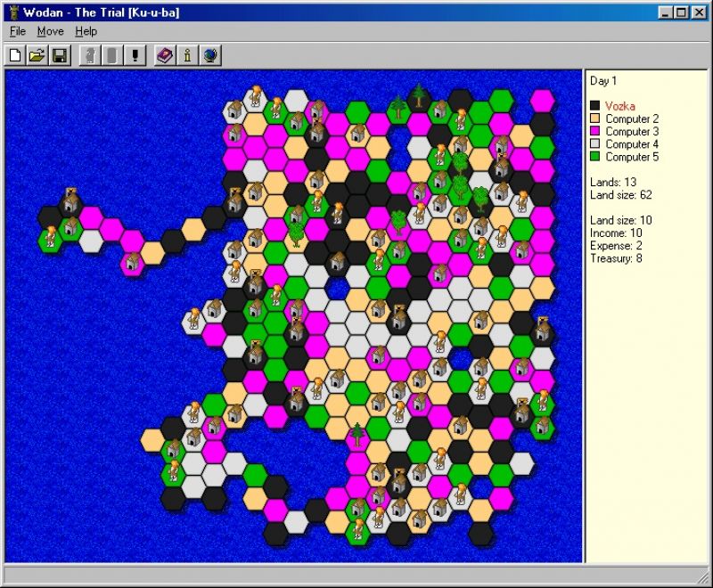The height and width of the screenshot is (588, 713).
Task: Select the lone black hex at the map's bottom-right tip
Action: pyautogui.click(x=480, y=534)
